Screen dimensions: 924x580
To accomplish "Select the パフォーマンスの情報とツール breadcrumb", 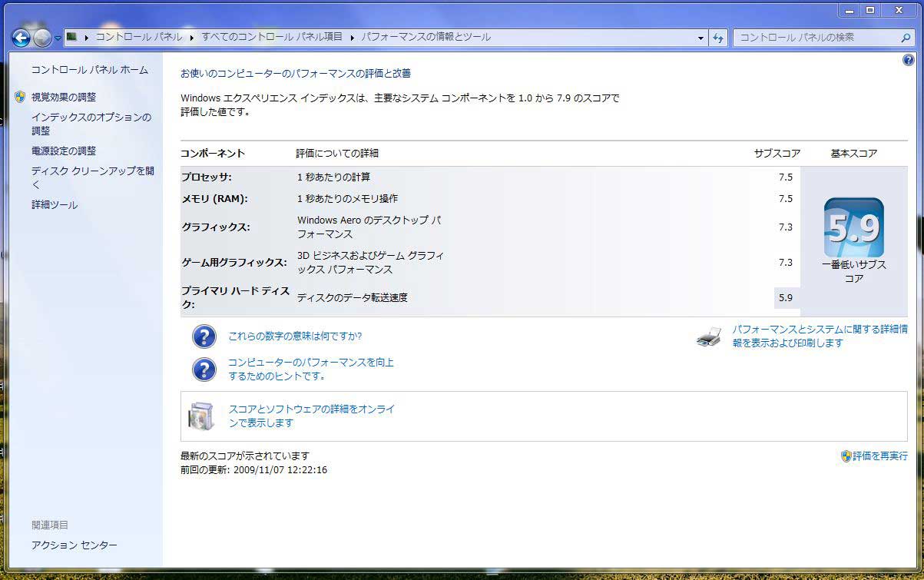I will pos(426,37).
